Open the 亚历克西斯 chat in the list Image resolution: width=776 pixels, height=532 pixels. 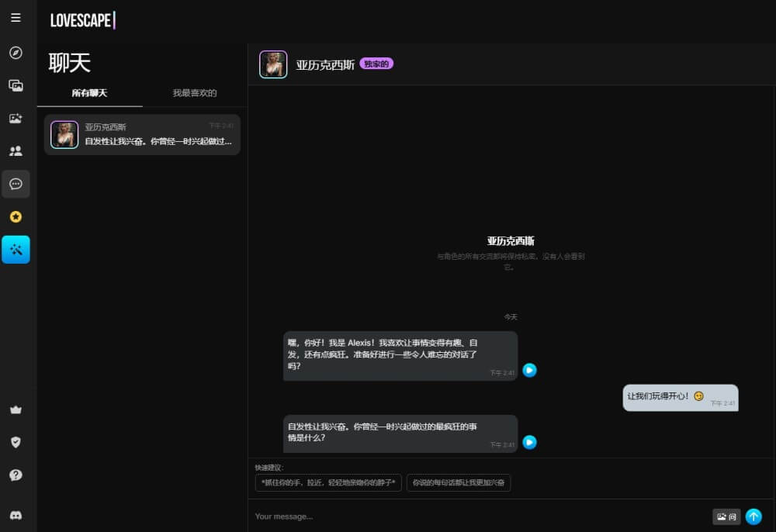[143, 134]
